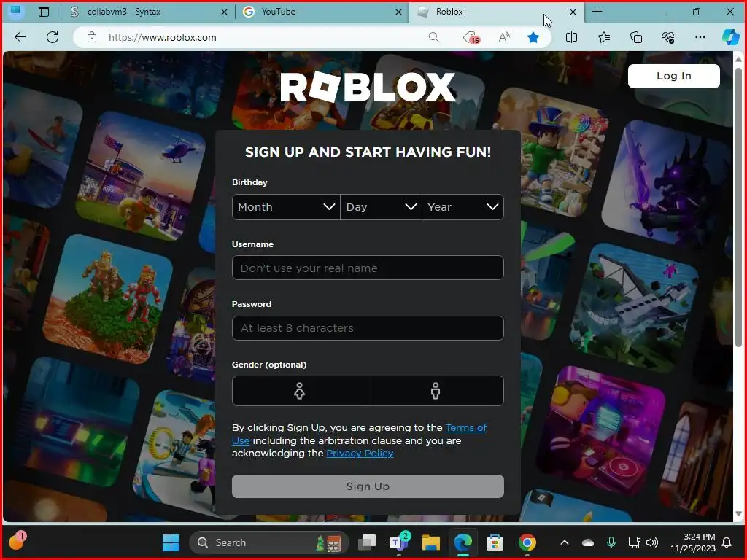Screen dimensions: 747x560
Task: Select the Roblox tab
Action: [x=495, y=12]
